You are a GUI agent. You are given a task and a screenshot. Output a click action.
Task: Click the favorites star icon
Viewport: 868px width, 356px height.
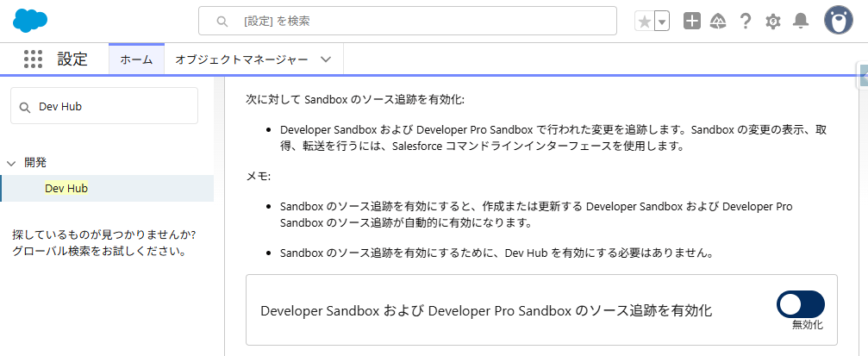(x=645, y=22)
